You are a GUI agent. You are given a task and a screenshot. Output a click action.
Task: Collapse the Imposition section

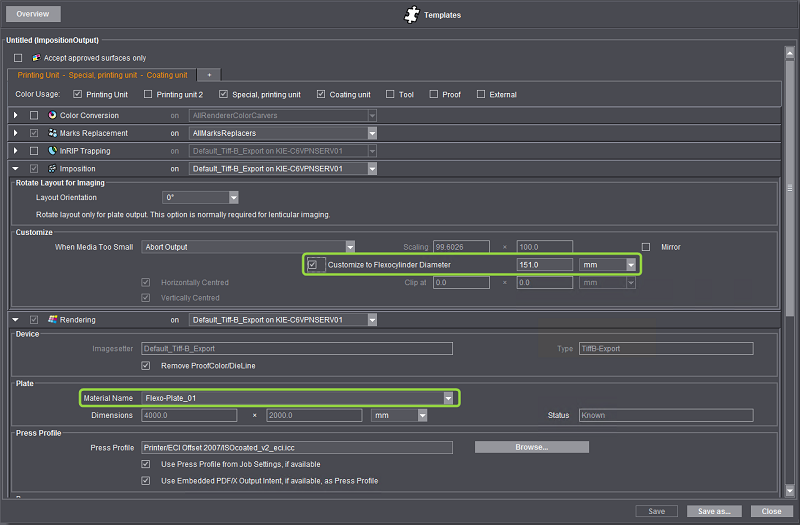(15, 169)
